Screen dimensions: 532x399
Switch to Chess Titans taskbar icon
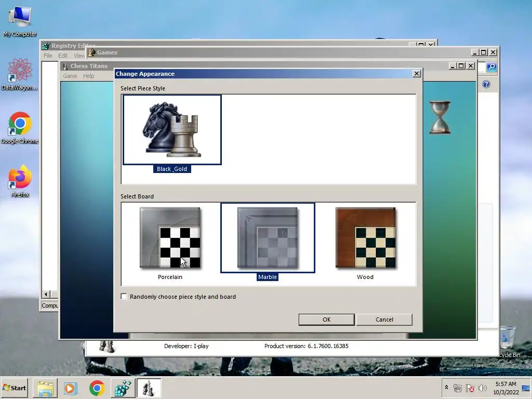tap(149, 388)
